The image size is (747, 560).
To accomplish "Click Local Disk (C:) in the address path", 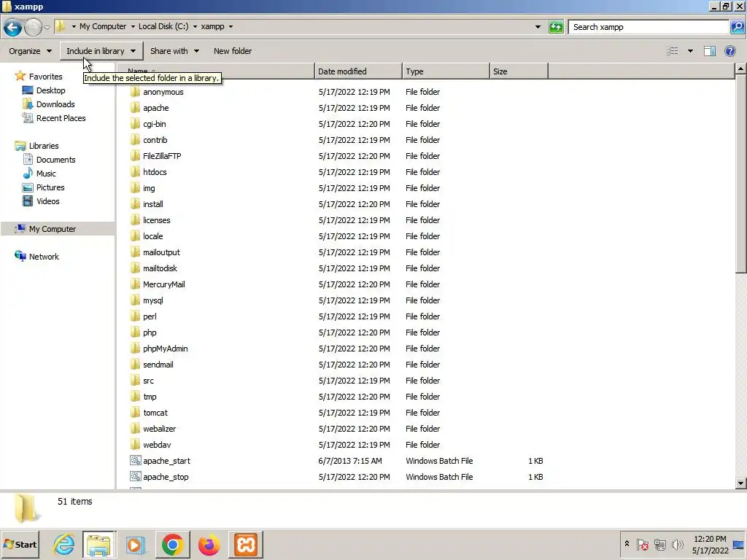I will (163, 27).
